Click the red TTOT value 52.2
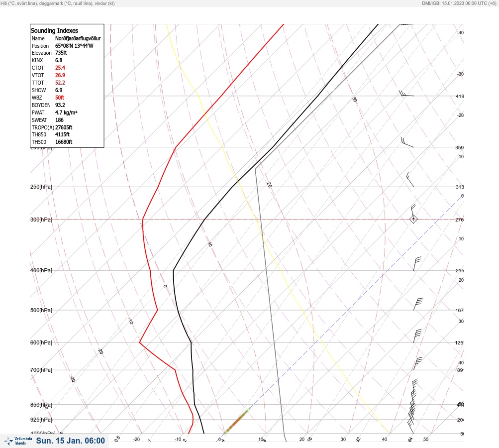 pos(60,83)
